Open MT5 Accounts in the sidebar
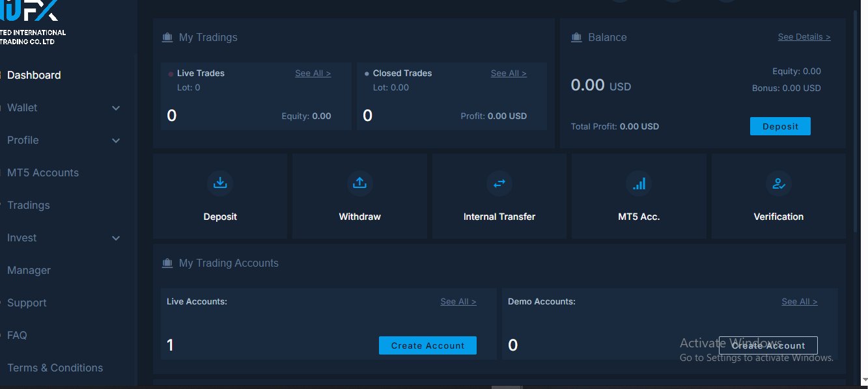Image resolution: width=868 pixels, height=389 pixels. pos(43,173)
